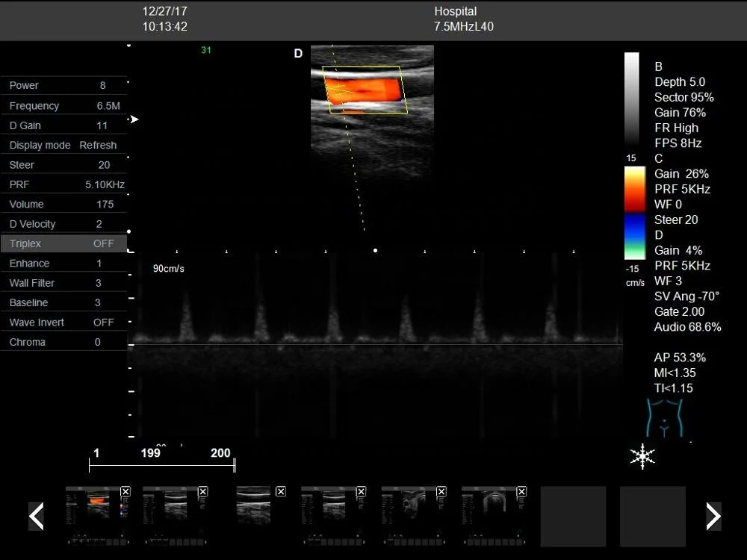Open the fifth saved thumbnail image
This screenshot has height=560, width=747.
click(414, 516)
